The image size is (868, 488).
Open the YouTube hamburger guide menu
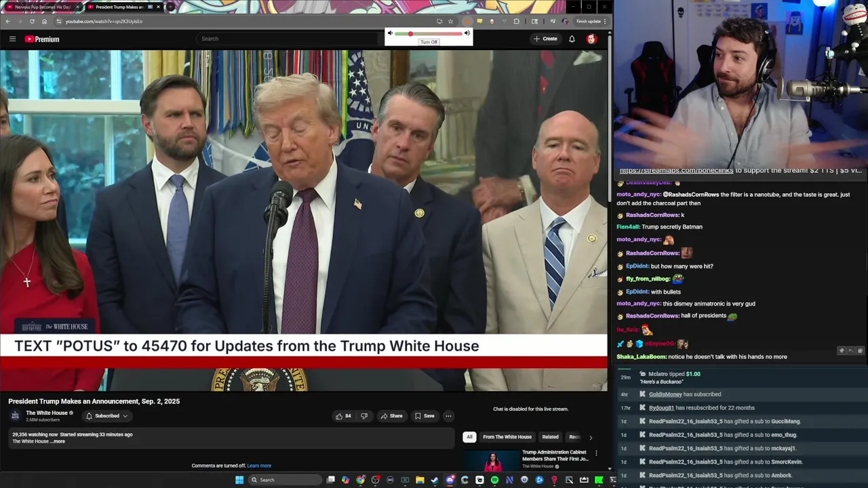click(12, 39)
